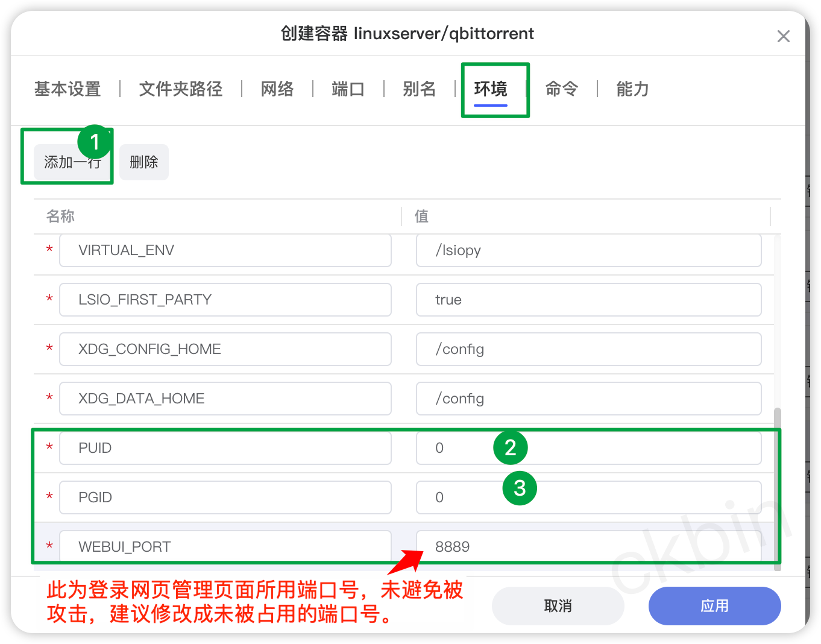Click the environment list vertical scrollbar
Viewport: 821px width, 644px height.
(x=778, y=489)
